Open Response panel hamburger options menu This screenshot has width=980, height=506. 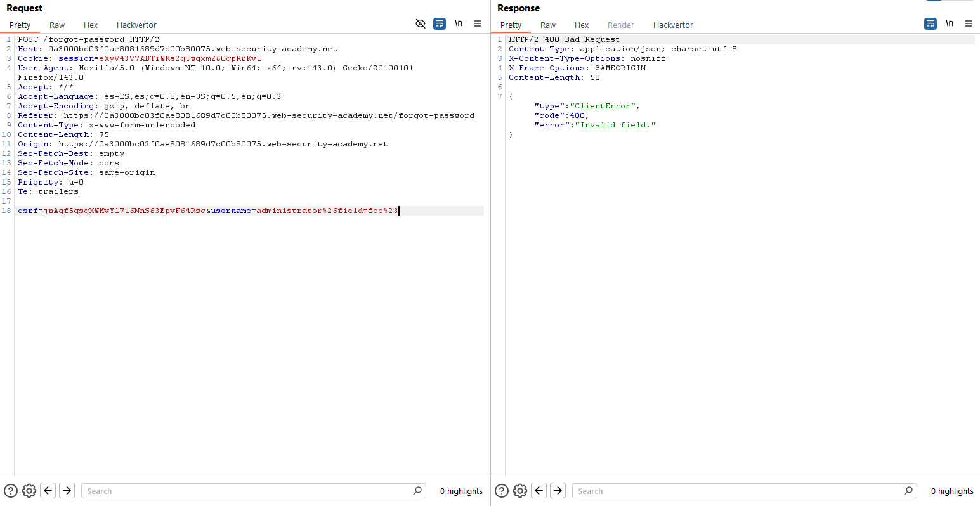[x=969, y=24]
